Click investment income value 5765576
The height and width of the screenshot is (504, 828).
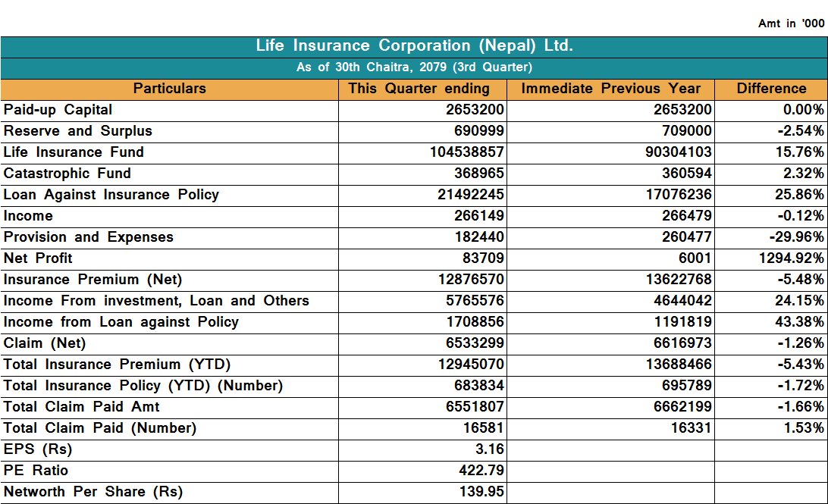[x=475, y=301]
